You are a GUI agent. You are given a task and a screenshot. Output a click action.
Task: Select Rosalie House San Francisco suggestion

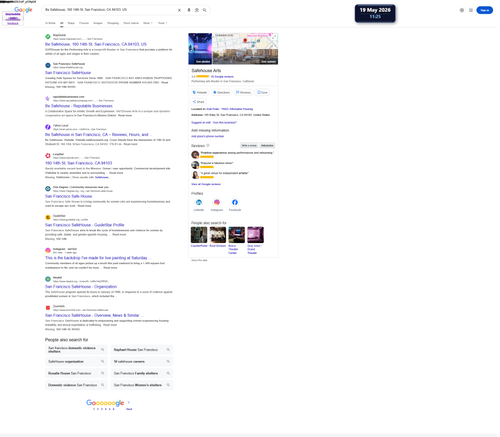(76, 373)
